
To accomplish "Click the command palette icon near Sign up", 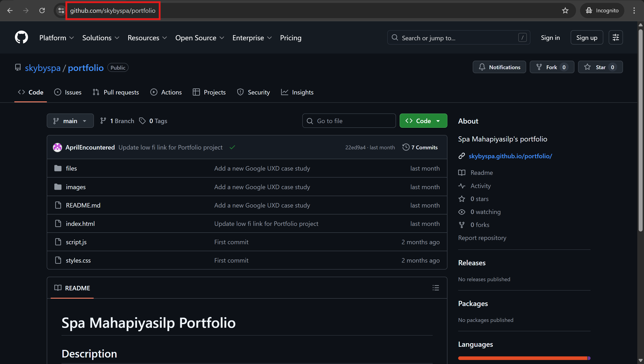I will click(x=616, y=37).
